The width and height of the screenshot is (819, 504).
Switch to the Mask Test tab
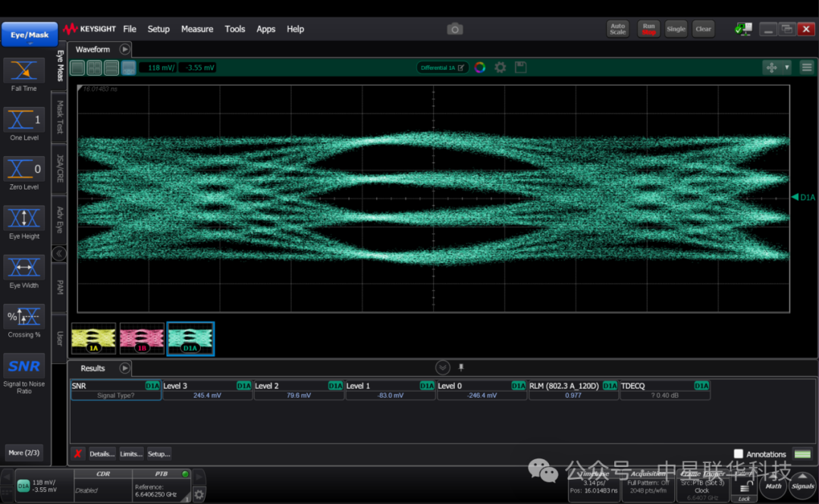point(60,117)
